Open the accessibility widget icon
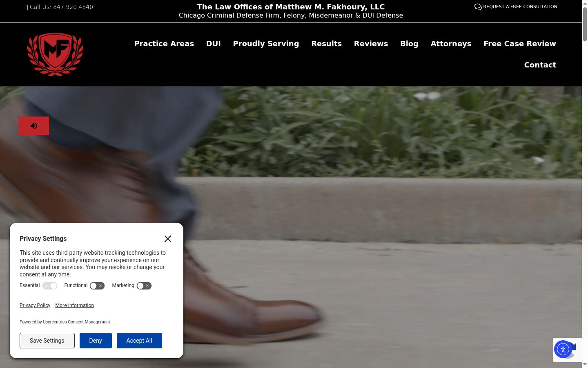 563,349
